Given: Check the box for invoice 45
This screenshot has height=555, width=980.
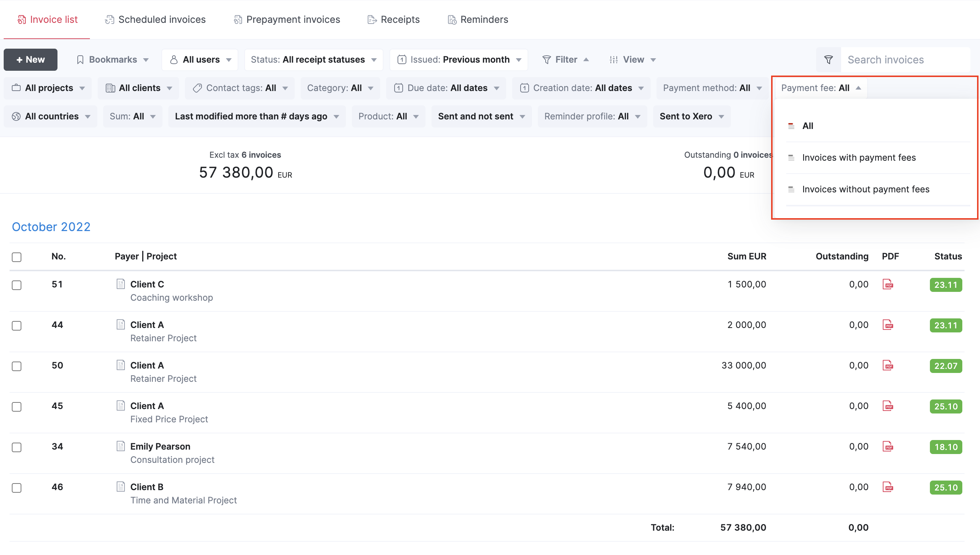Looking at the screenshot, I should [16, 407].
